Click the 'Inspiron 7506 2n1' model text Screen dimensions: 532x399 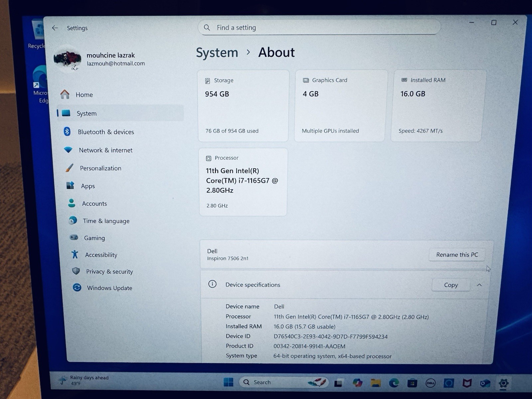click(228, 258)
